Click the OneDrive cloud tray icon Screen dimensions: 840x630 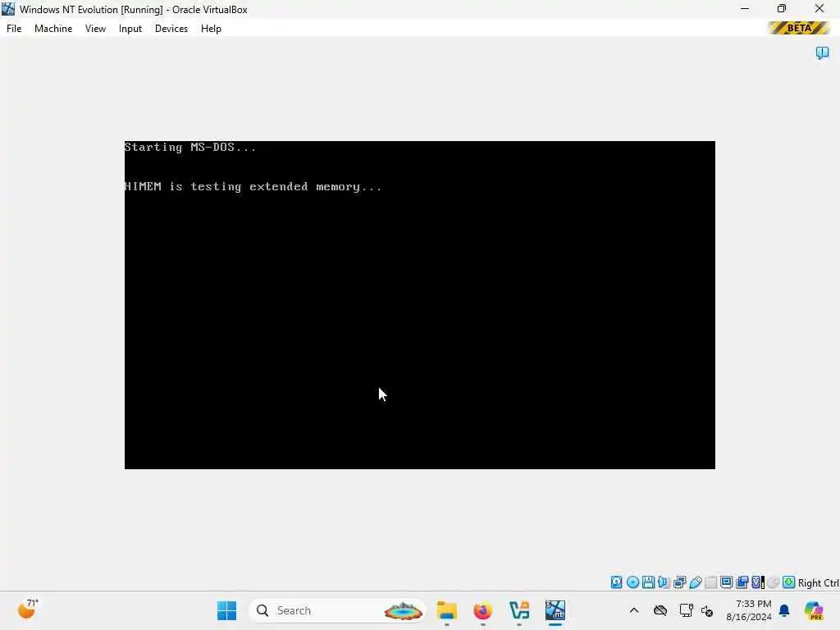point(660,610)
